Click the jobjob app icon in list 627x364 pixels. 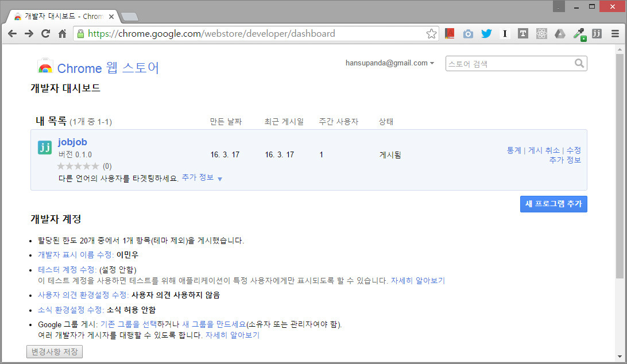[x=45, y=148]
